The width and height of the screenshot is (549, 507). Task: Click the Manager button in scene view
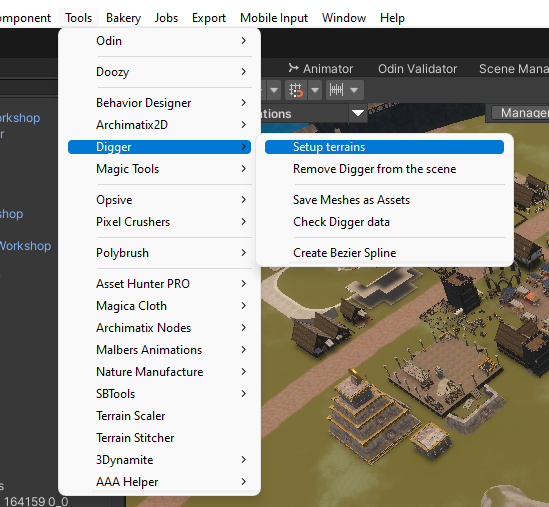[x=521, y=113]
